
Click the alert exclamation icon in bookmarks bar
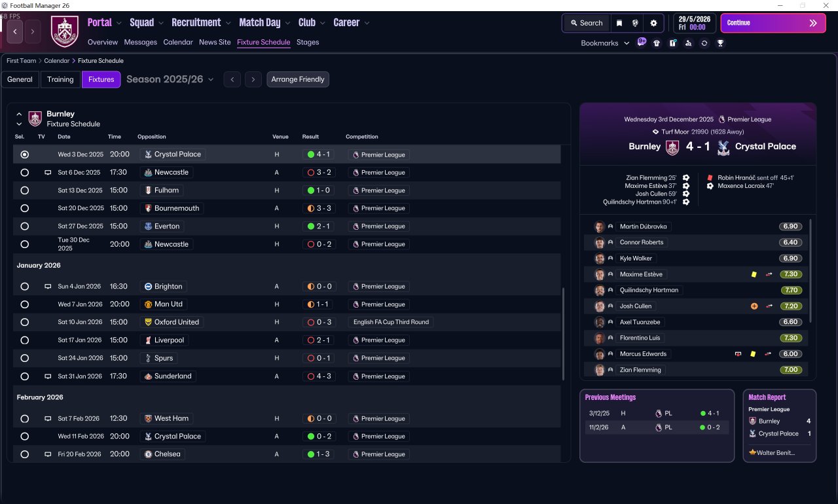coord(672,43)
